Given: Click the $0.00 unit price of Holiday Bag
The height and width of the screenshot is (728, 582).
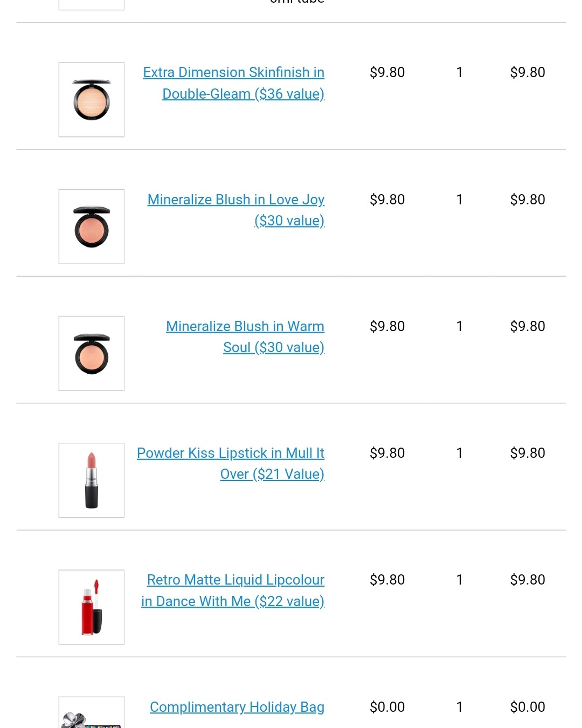Looking at the screenshot, I should pos(387,706).
